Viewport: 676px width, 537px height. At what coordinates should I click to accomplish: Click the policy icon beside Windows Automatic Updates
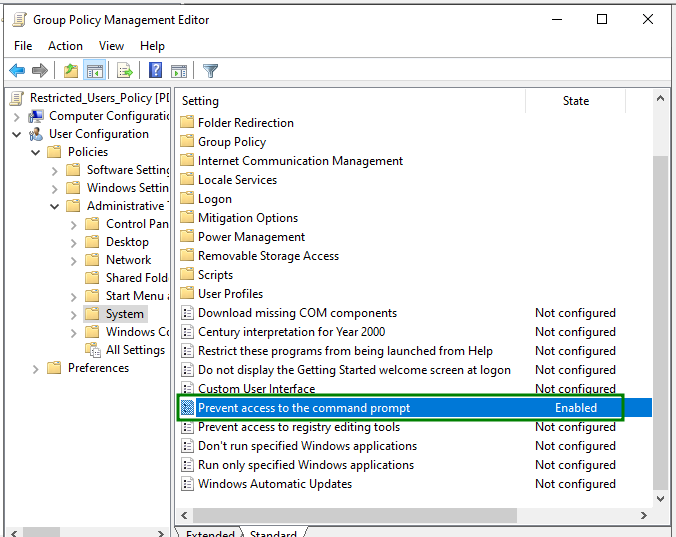click(x=187, y=484)
